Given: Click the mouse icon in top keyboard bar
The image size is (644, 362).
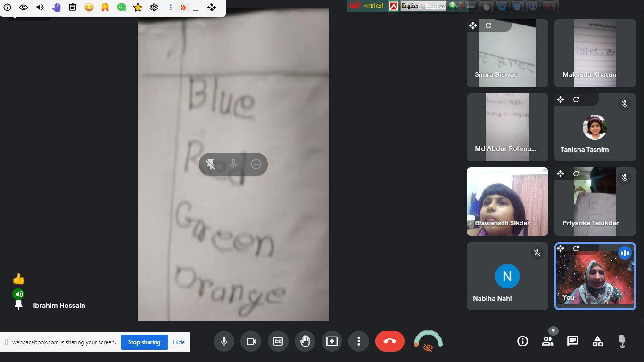Looking at the screenshot, I should [487, 6].
